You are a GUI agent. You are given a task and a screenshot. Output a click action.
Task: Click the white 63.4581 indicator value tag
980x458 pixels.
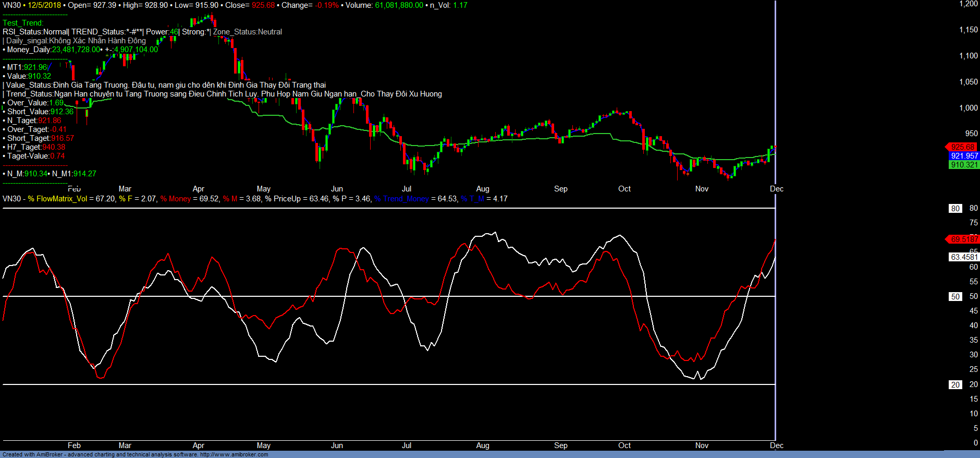(x=964, y=257)
